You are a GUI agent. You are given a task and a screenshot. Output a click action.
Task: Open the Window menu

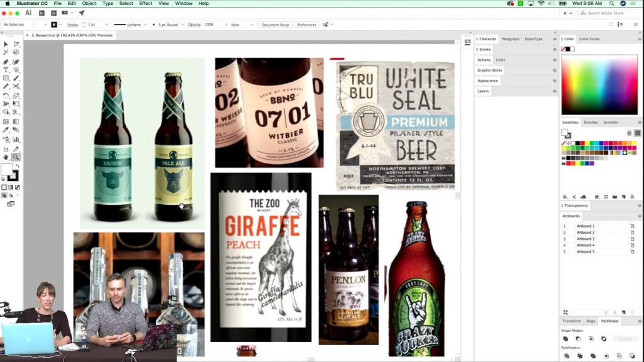184,3
